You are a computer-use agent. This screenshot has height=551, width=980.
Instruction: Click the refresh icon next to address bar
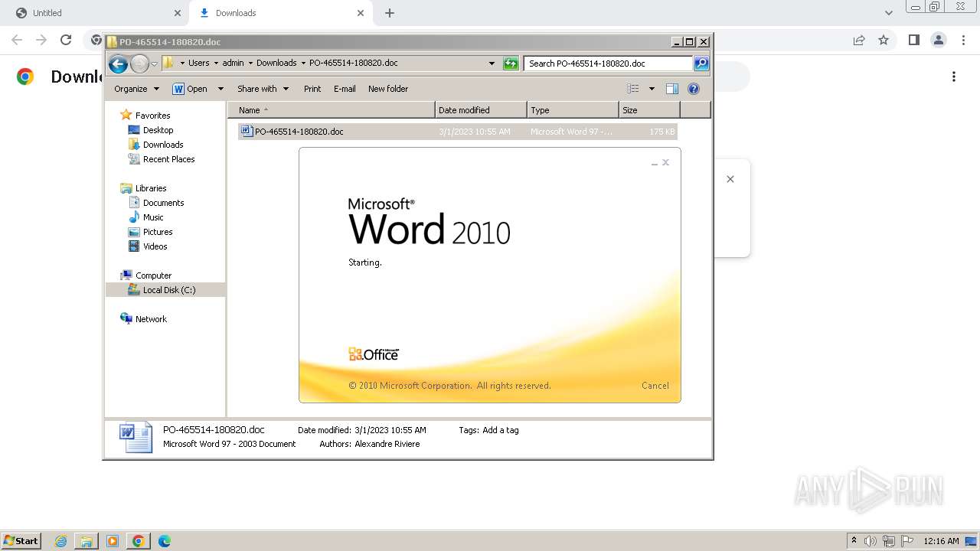(511, 64)
